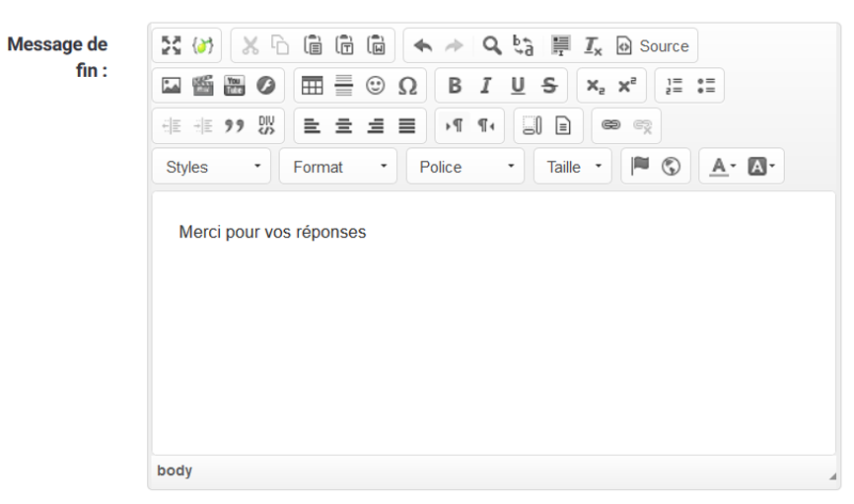Undo the last change
The height and width of the screenshot is (504, 854).
423,45
